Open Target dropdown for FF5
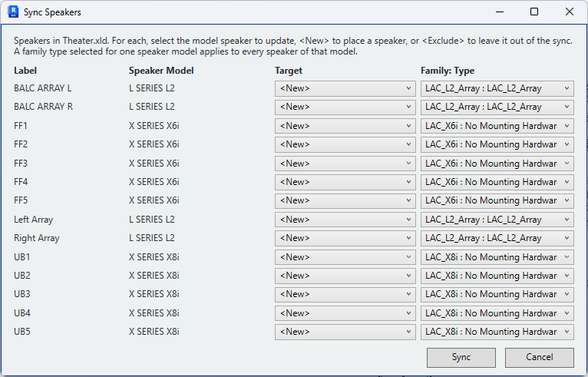This screenshot has width=588, height=377. coord(345,201)
